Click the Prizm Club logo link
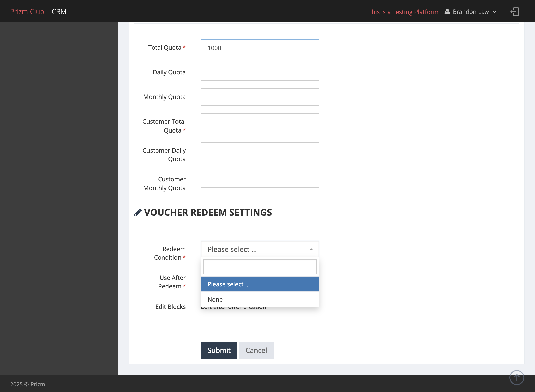The image size is (535, 392). (x=27, y=12)
